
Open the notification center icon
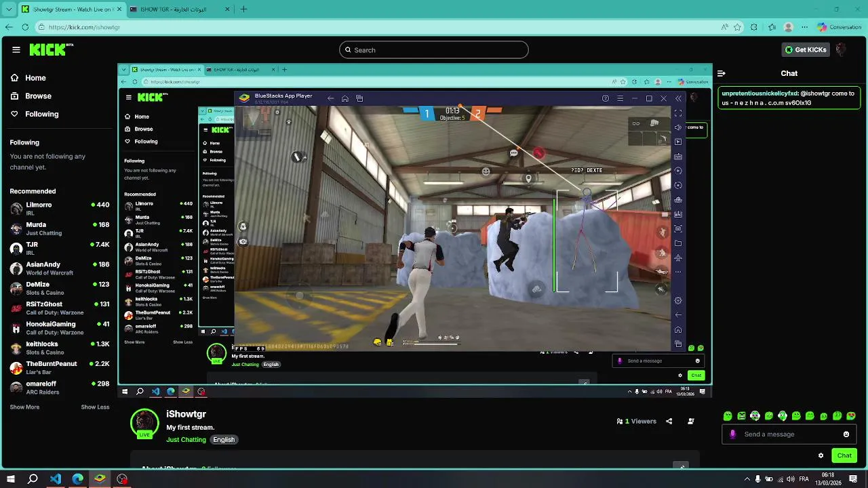click(854, 479)
